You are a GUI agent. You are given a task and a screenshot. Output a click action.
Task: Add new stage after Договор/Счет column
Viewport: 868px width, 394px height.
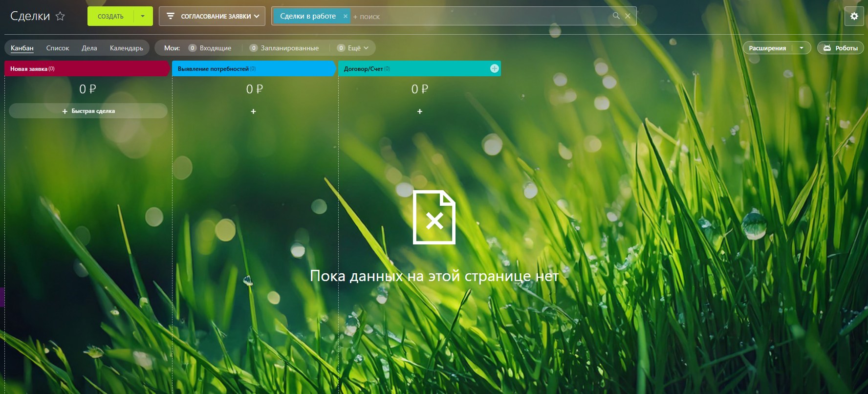point(494,68)
